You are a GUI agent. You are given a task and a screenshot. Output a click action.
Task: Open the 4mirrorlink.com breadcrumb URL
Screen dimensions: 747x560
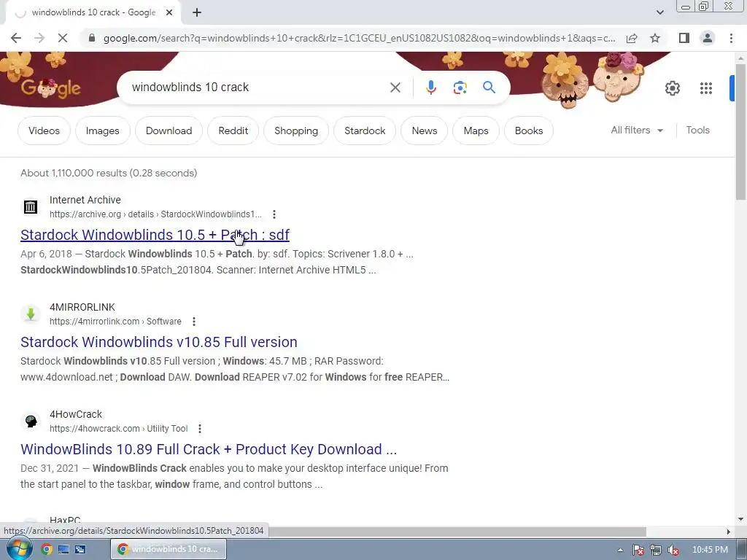(x=115, y=322)
